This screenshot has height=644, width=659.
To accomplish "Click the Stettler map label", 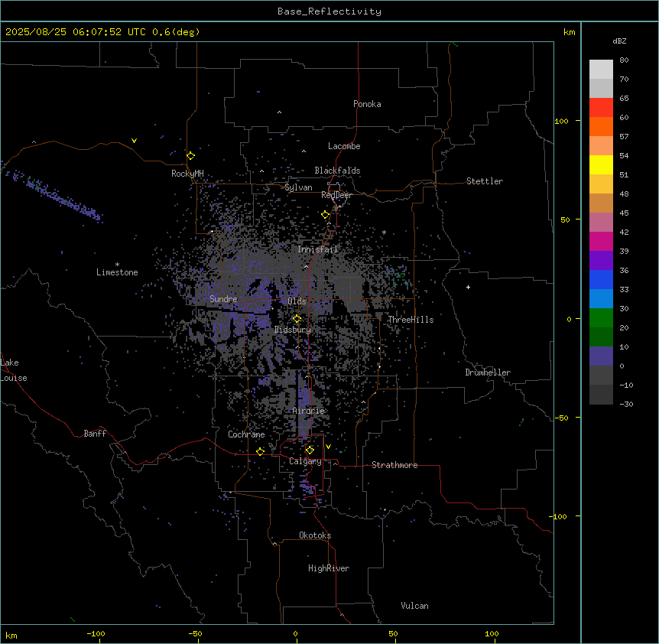I will [x=485, y=181].
